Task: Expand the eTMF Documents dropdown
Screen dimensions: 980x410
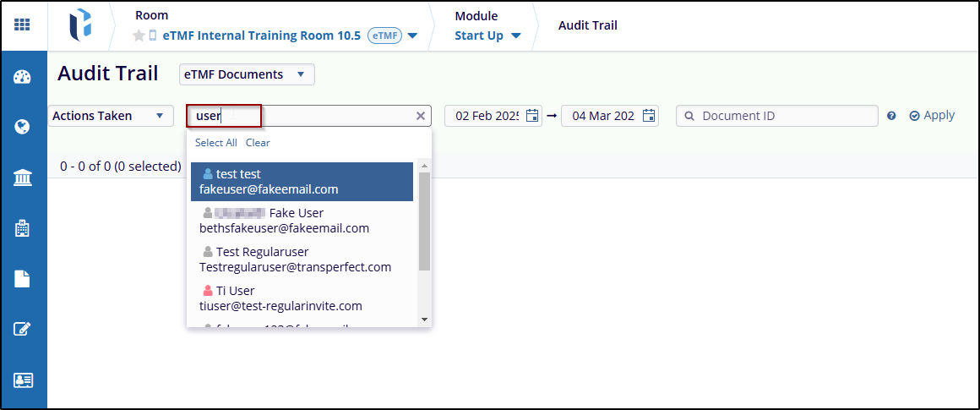Action: click(247, 74)
